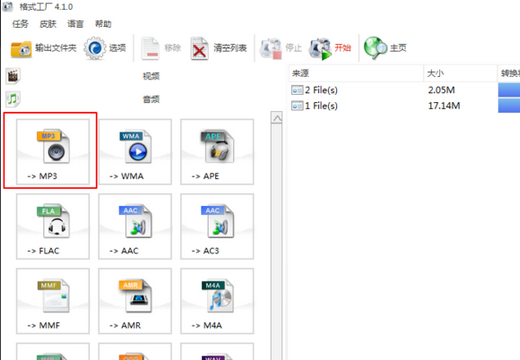Open the 皮肤 skin menu
The image size is (520, 360).
48,24
